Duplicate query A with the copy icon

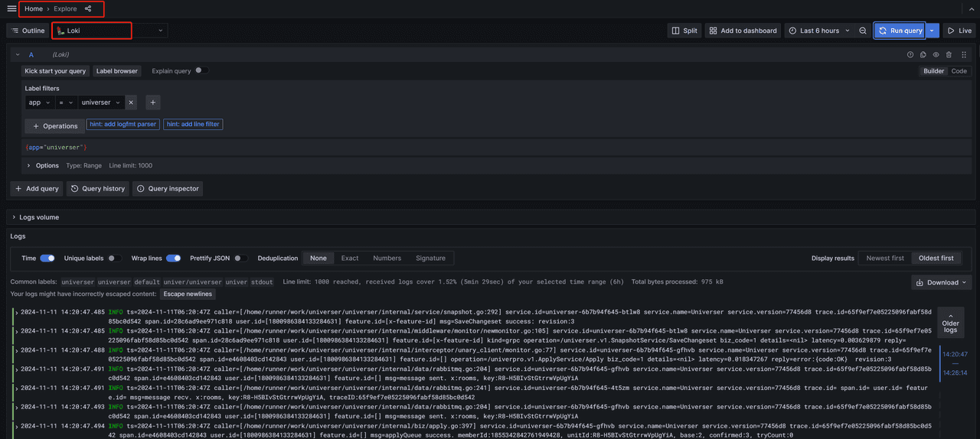923,55
